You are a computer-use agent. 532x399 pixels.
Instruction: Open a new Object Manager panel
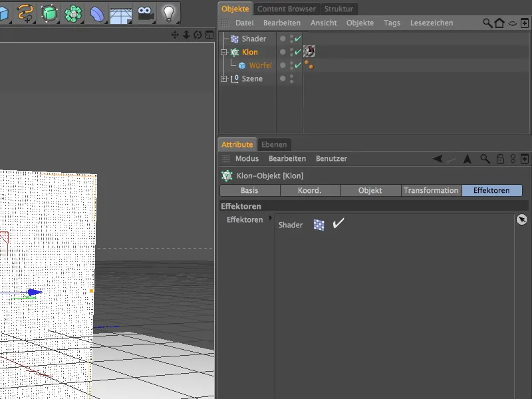pos(524,23)
